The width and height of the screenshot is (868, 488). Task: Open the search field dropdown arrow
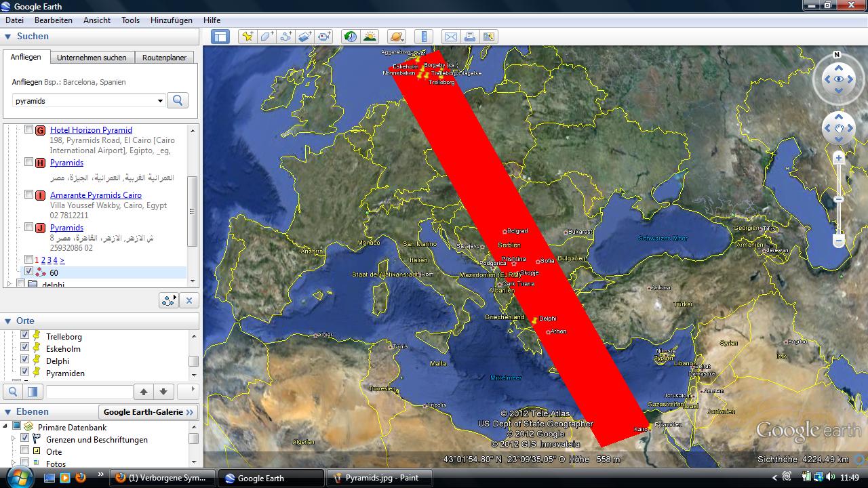160,101
